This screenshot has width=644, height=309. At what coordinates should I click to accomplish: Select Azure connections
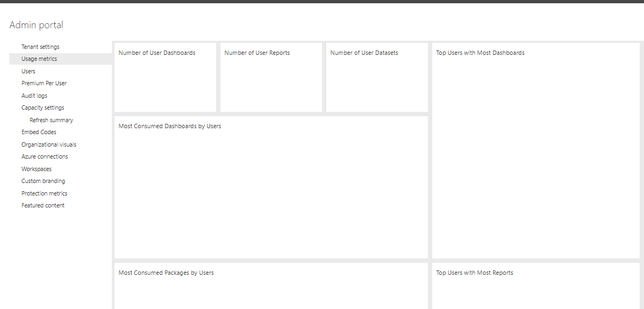(45, 156)
